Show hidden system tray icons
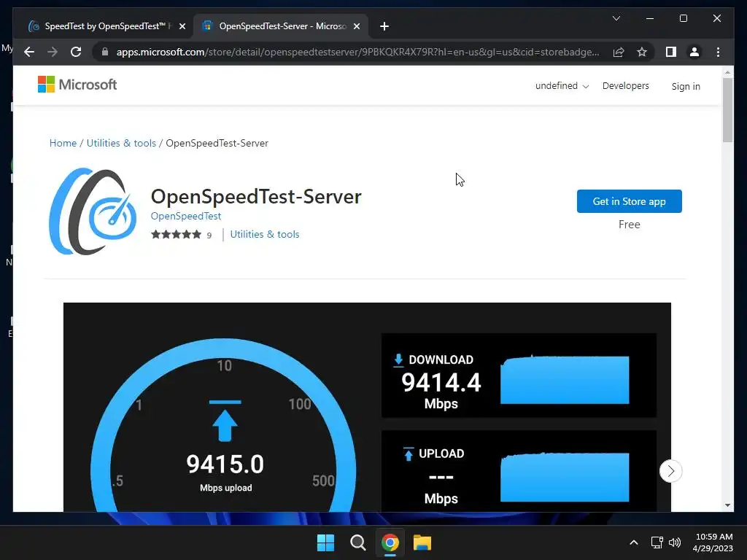This screenshot has width=747, height=560. tap(634, 542)
